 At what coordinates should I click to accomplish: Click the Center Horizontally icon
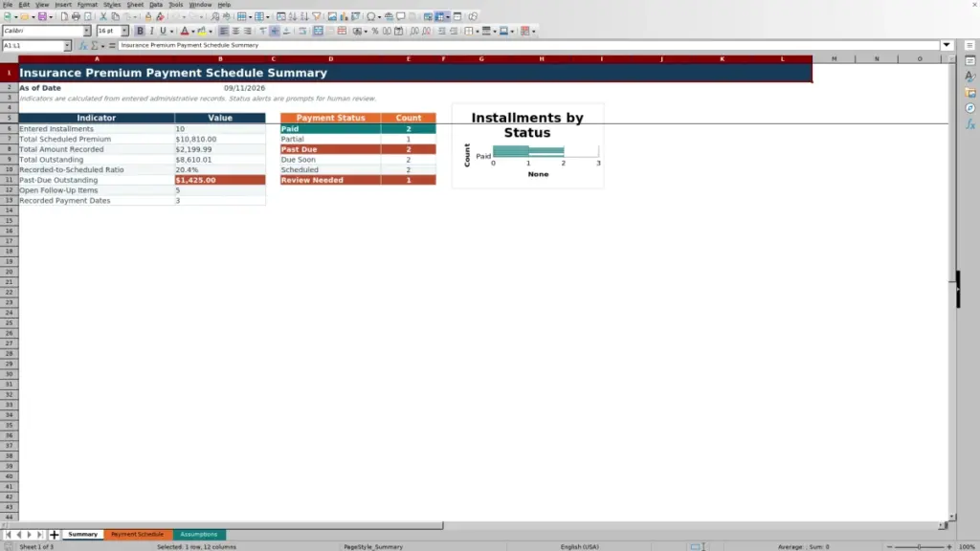pos(235,31)
